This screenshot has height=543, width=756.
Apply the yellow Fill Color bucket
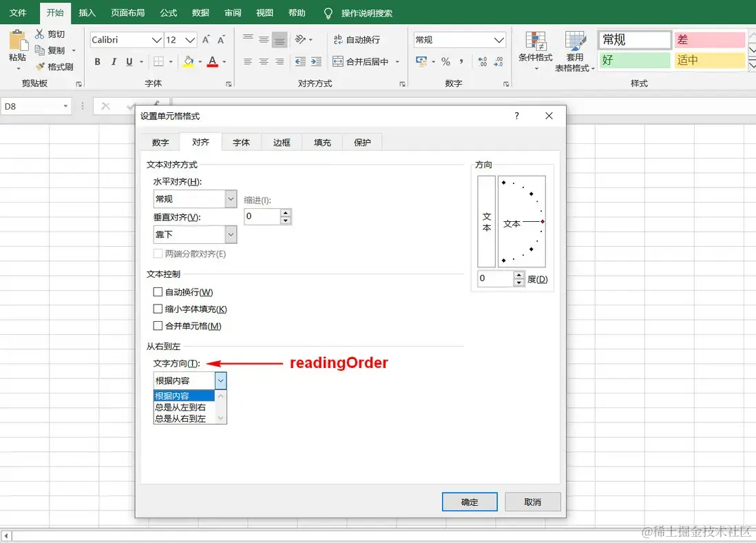coord(189,61)
